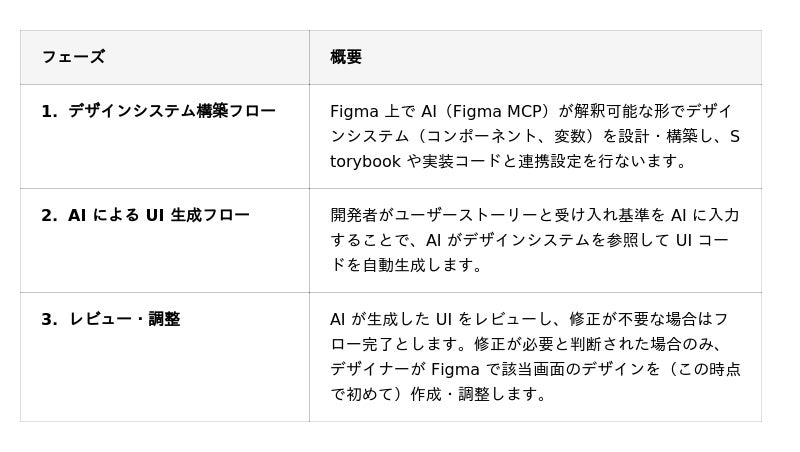The width and height of the screenshot is (800, 452).
Task: Click the ユーザーストーリー description paragraph
Action: tap(534, 240)
